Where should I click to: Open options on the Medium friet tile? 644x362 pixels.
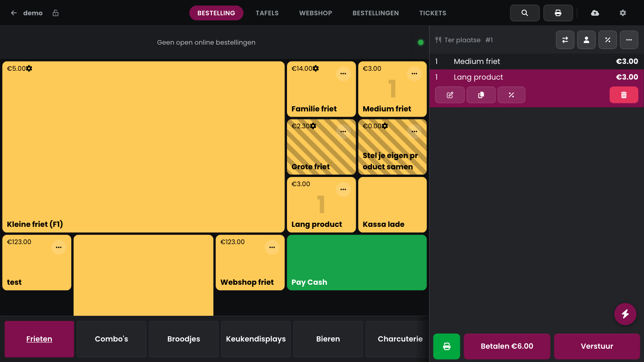(x=414, y=74)
